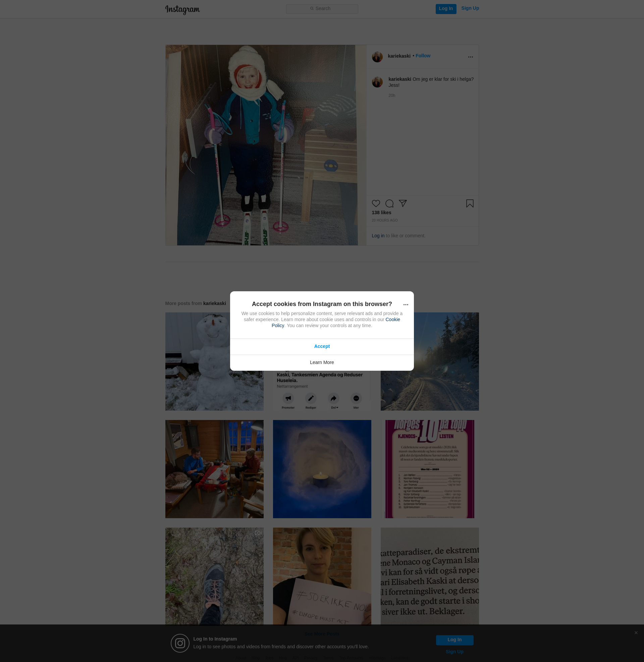Click the Instagram logo in header
The image size is (644, 662).
coord(182,9)
